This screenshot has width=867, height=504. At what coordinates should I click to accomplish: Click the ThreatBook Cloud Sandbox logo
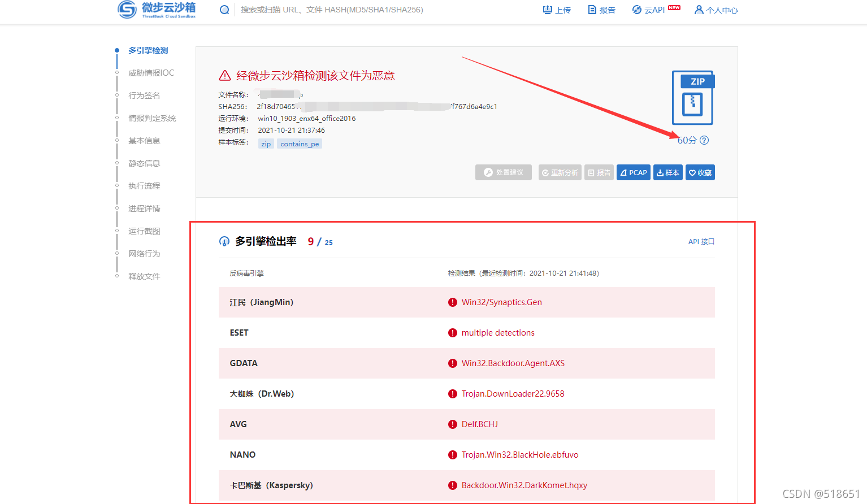coord(157,10)
